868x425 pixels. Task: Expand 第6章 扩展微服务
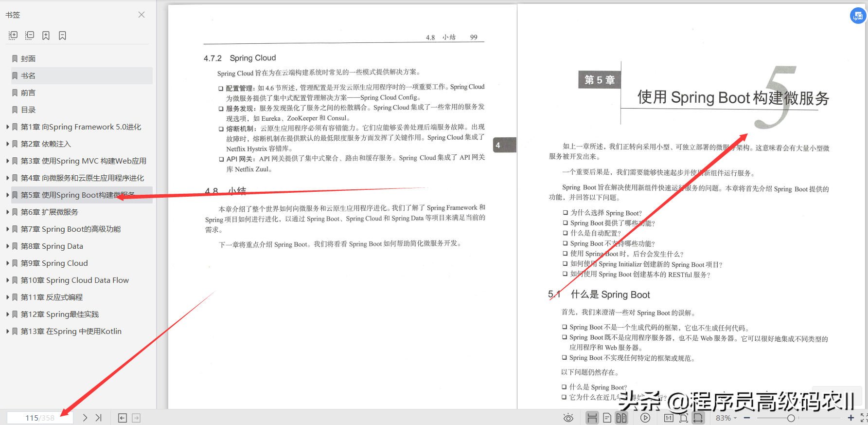7,212
